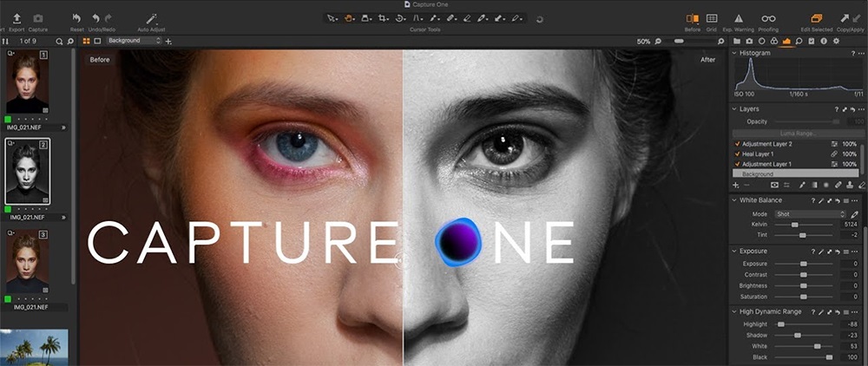Image resolution: width=868 pixels, height=366 pixels.
Task: Collapse the Layers panel
Action: pos(734,109)
